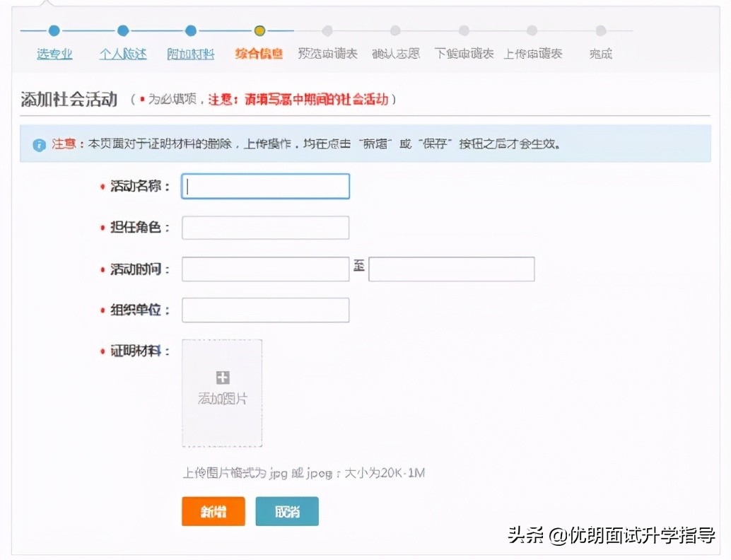Click the red 请填写高中期间的社会活动 notice text
This screenshot has height=560, width=731.
[317, 100]
